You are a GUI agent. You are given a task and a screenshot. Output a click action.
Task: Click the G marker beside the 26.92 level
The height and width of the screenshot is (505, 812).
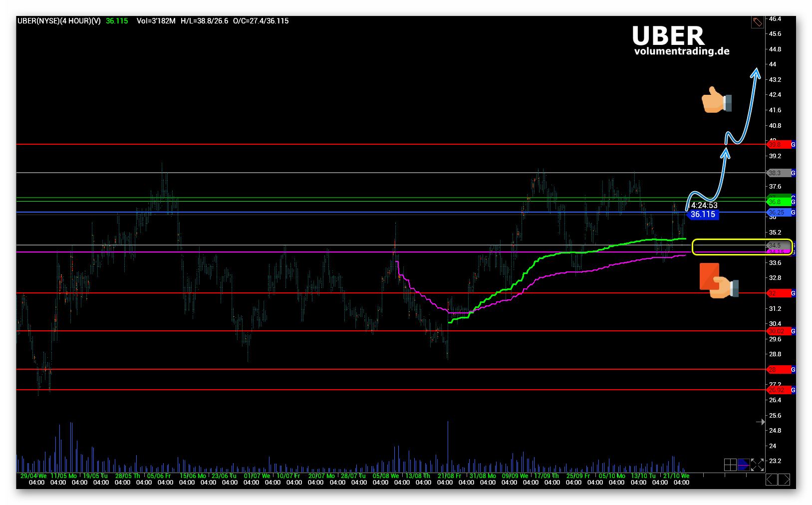tap(793, 390)
